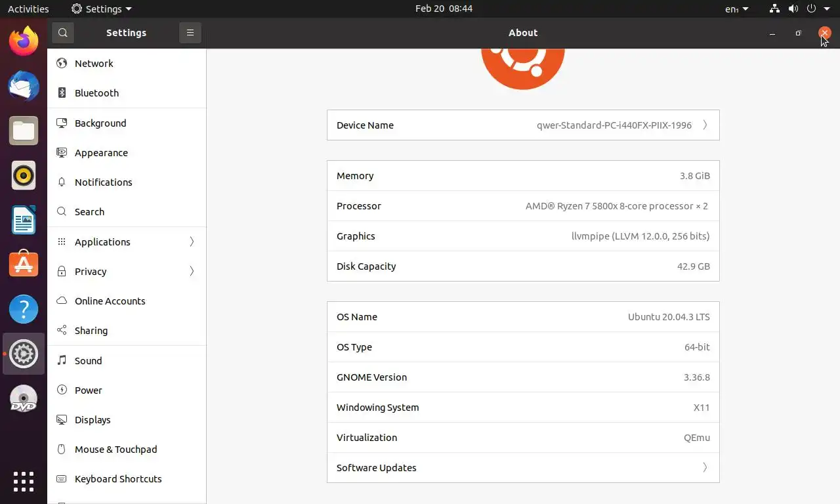Click the Background monitor icon
The height and width of the screenshot is (504, 840).
click(62, 123)
